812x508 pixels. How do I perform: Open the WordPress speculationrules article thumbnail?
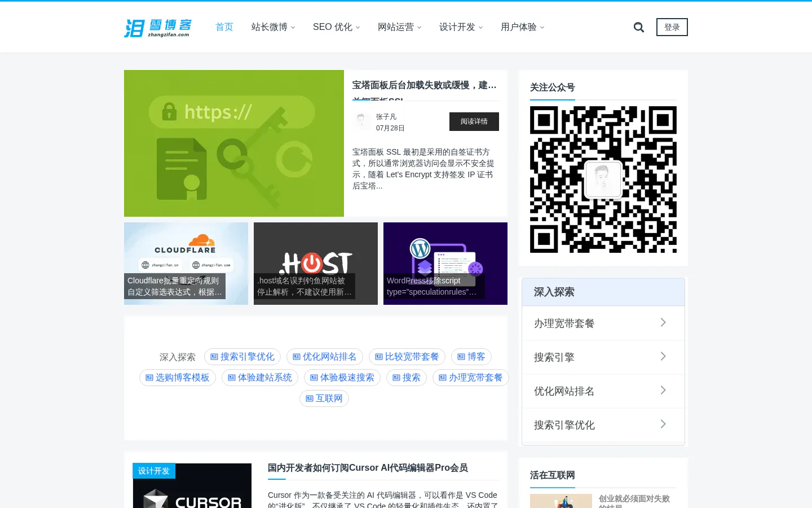tap(445, 264)
